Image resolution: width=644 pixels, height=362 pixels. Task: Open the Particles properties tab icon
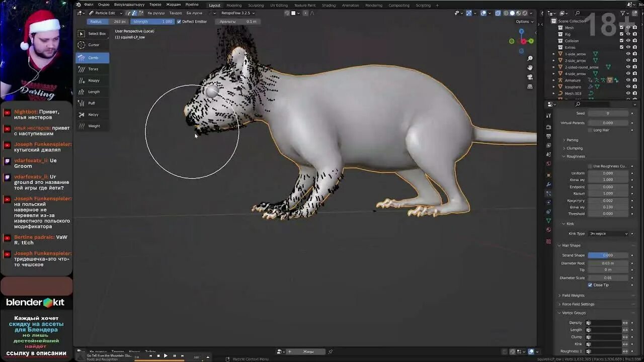[x=548, y=193]
